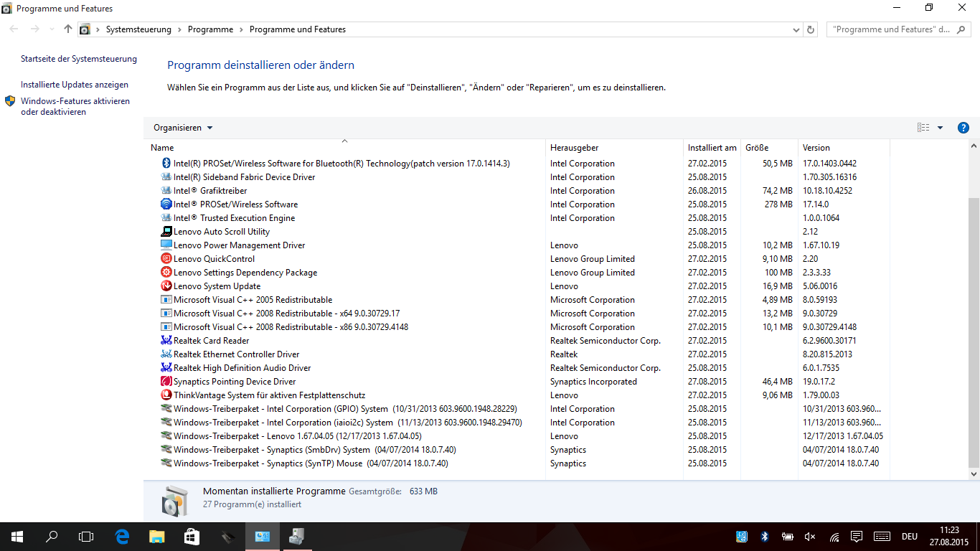Open the Windows Store taskbar icon

191,536
